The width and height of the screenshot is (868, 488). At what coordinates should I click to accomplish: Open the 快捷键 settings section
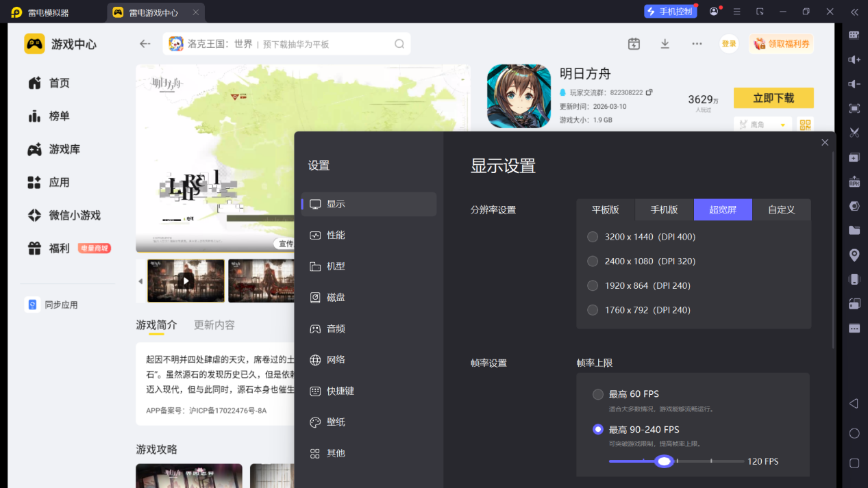click(369, 391)
